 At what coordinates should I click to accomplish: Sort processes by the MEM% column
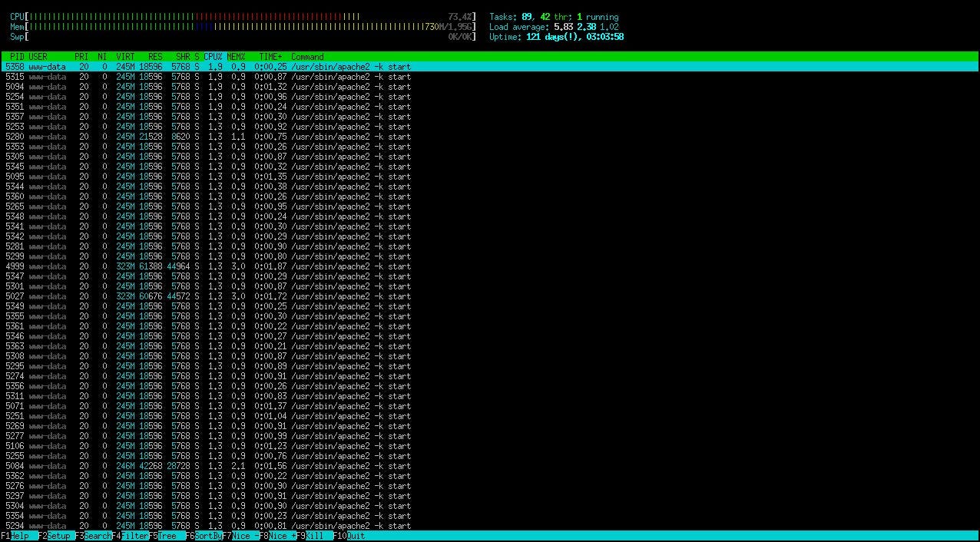pos(235,56)
